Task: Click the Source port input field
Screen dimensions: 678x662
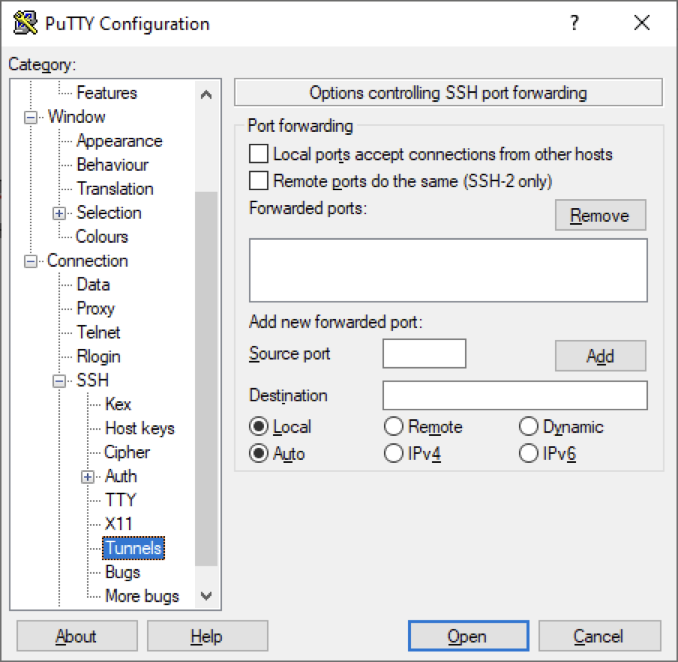Action: [x=424, y=354]
